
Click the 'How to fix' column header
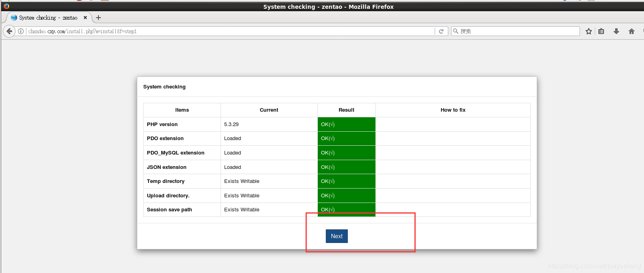(x=453, y=110)
